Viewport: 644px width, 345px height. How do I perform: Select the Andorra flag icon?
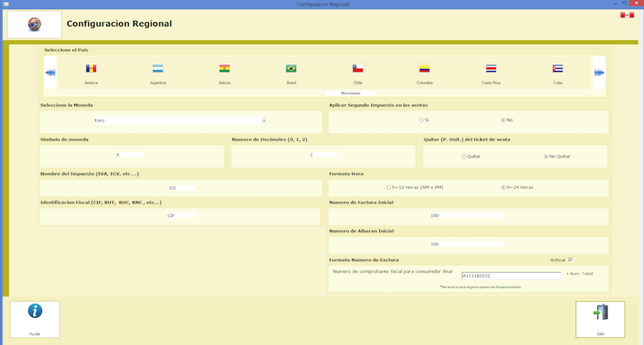point(91,69)
